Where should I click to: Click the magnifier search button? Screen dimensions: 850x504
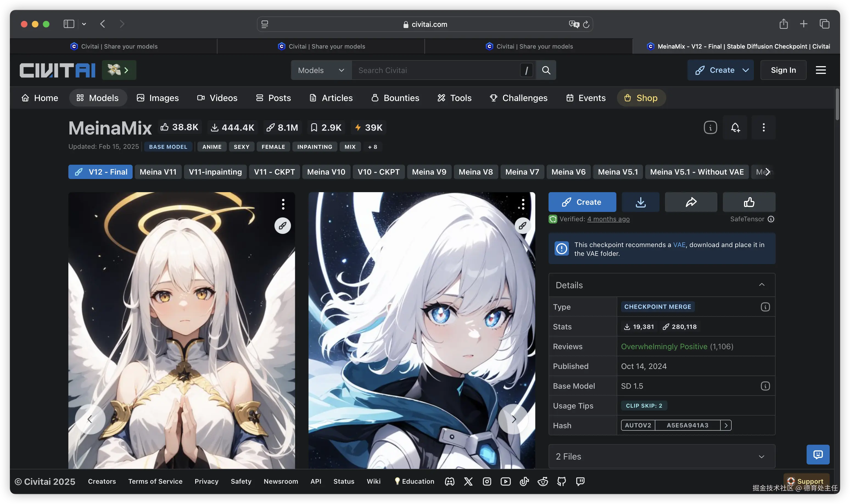pyautogui.click(x=546, y=70)
